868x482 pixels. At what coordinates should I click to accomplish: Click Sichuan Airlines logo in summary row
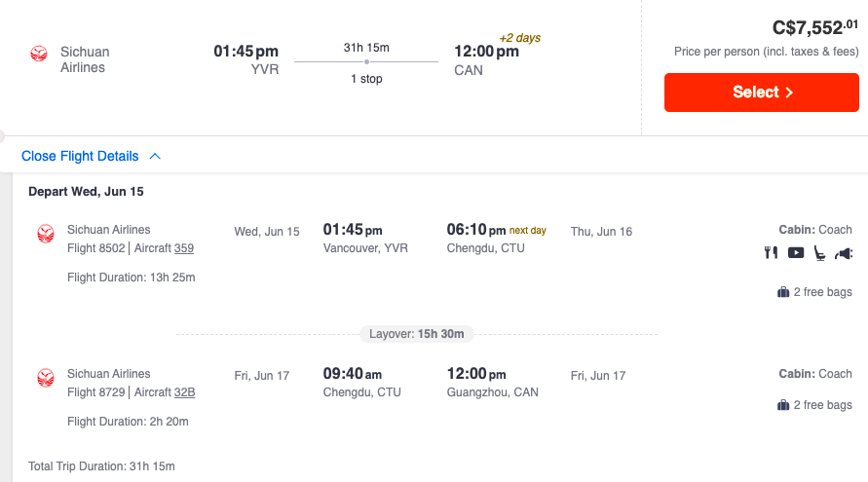pos(39,53)
